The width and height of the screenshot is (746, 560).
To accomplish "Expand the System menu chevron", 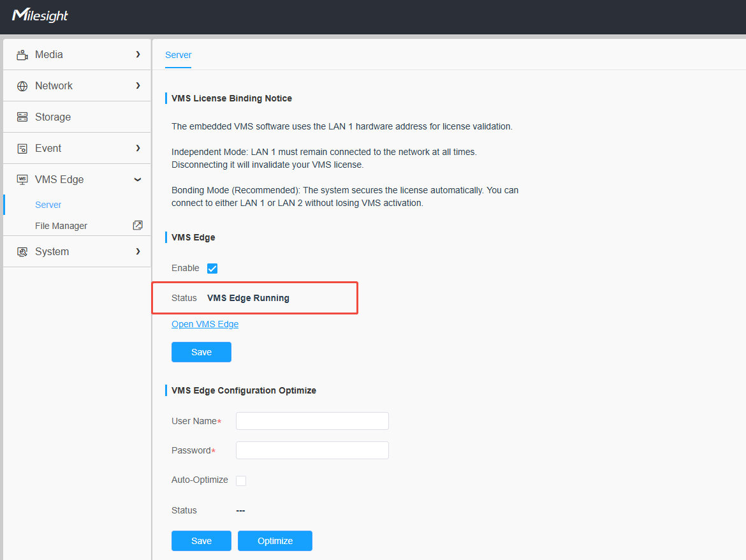I will 138,251.
